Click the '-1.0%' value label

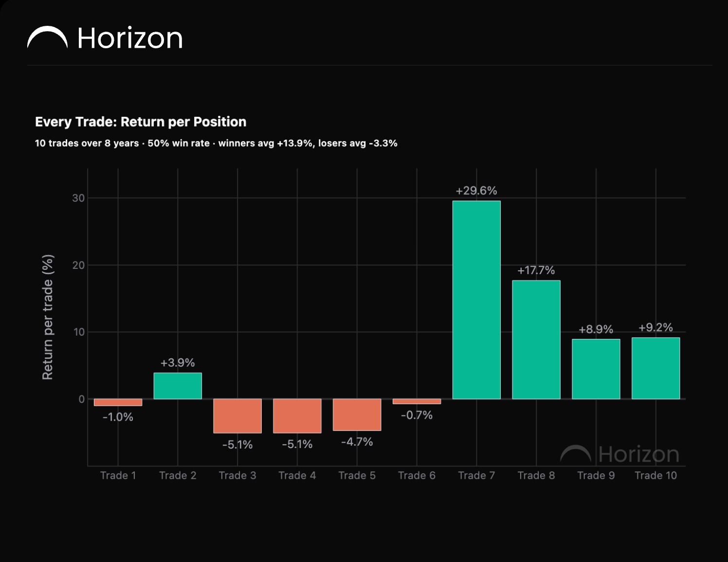point(118,417)
